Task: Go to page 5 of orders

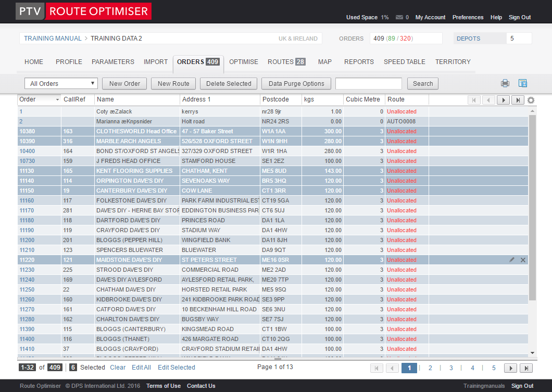Action: (x=494, y=368)
